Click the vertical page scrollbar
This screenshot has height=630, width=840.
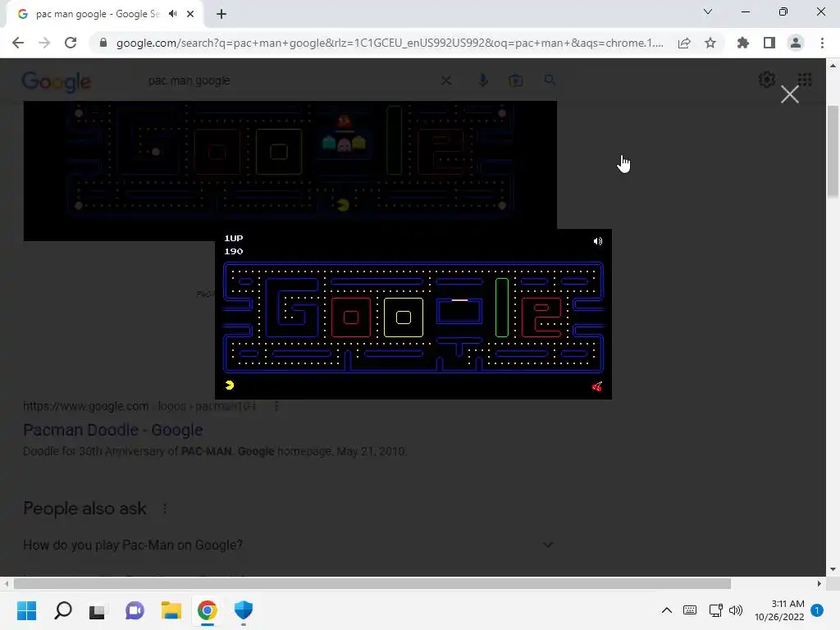pos(833,152)
